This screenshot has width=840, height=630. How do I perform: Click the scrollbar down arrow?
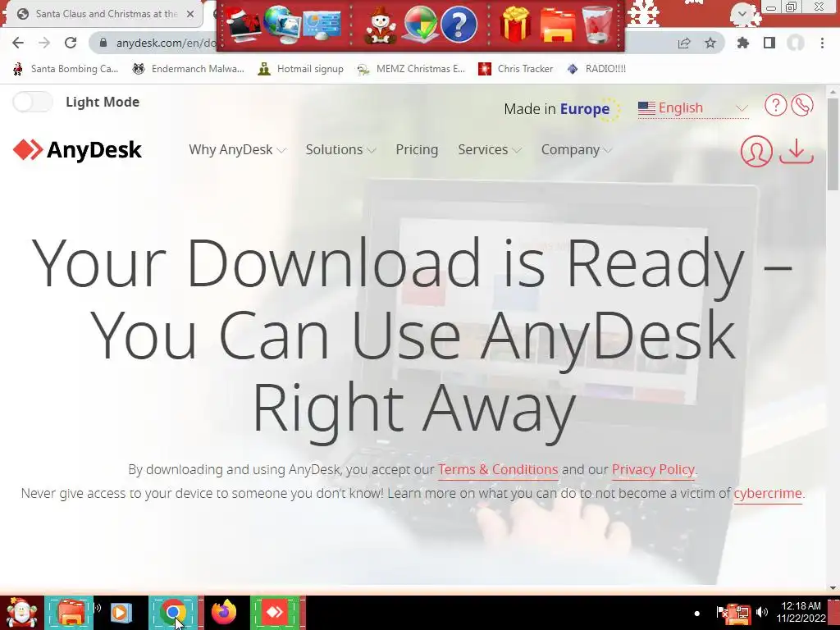[x=832, y=588]
